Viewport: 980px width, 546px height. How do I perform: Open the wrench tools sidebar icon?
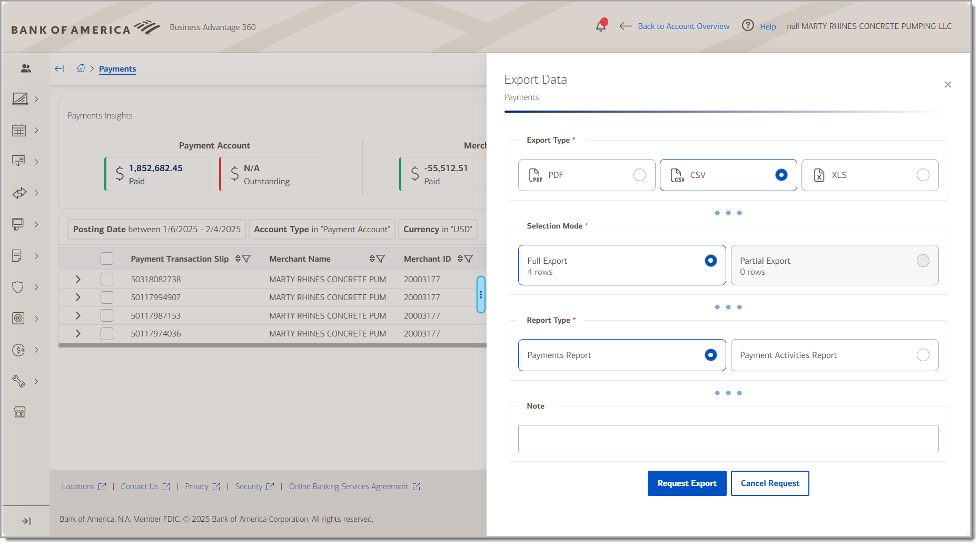(x=18, y=381)
